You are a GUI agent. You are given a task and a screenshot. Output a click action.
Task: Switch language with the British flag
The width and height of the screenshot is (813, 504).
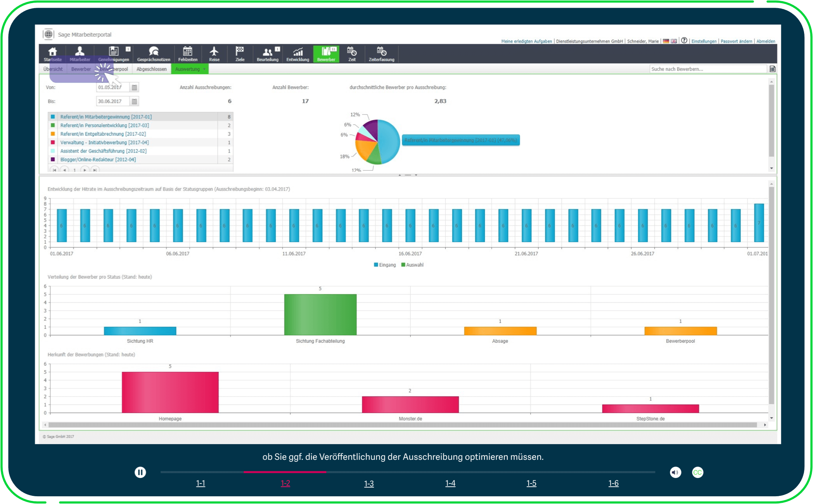[x=674, y=41]
